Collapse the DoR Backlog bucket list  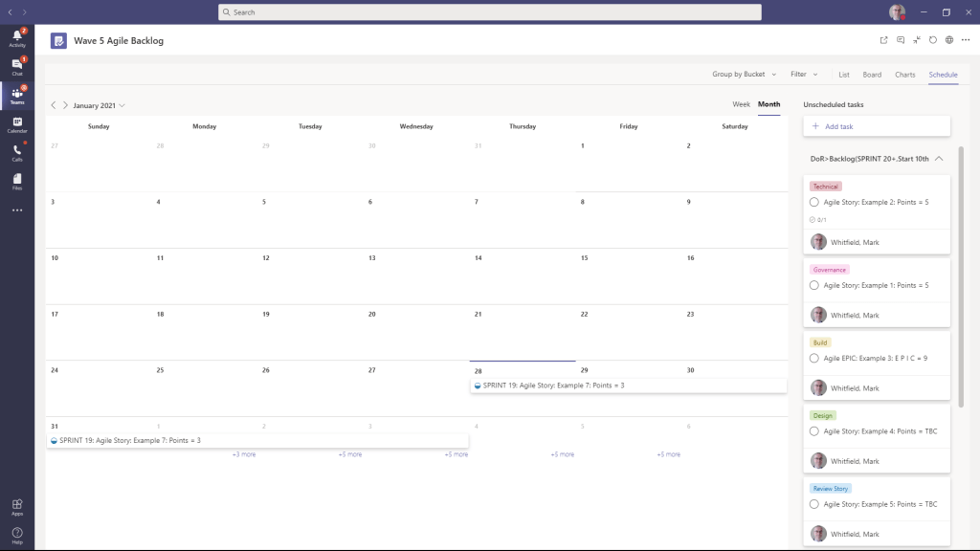pyautogui.click(x=939, y=159)
